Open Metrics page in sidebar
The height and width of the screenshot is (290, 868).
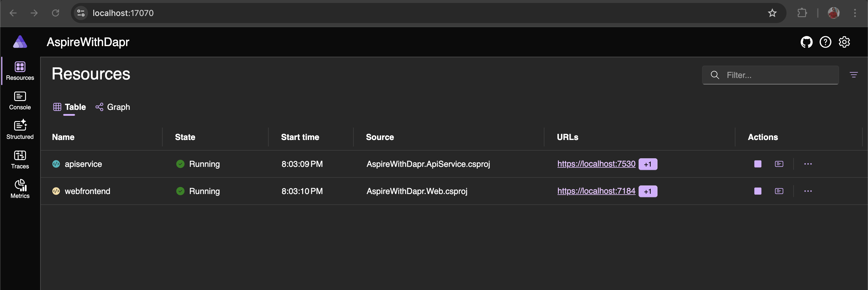pos(20,189)
